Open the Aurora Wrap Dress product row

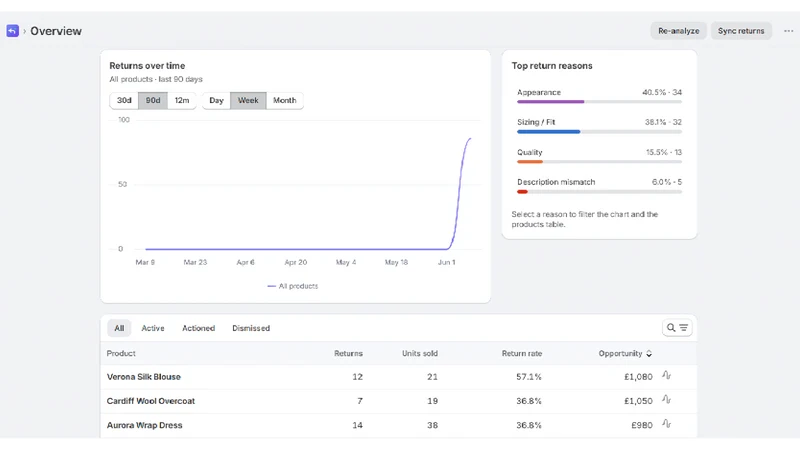[398, 425]
